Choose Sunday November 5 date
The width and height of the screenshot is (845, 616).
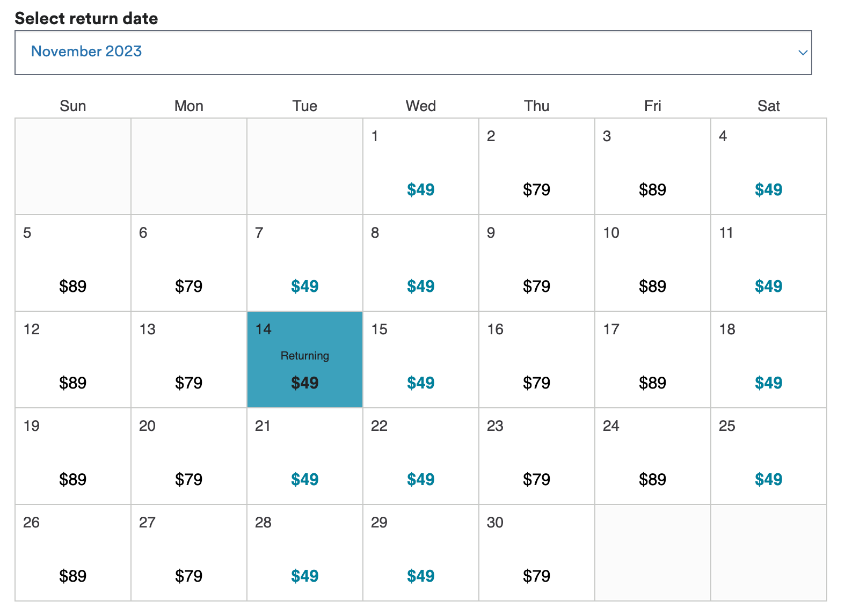(73, 263)
